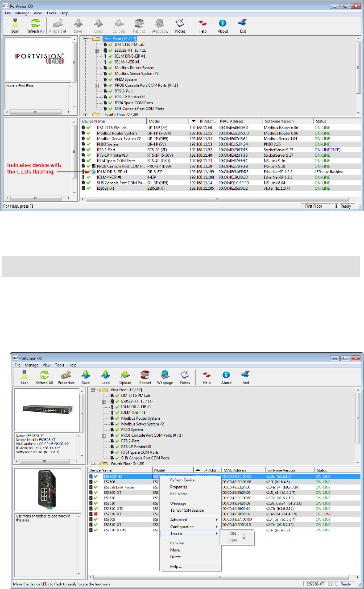Collapse First Floor folder in upper window tree

tap(85, 39)
